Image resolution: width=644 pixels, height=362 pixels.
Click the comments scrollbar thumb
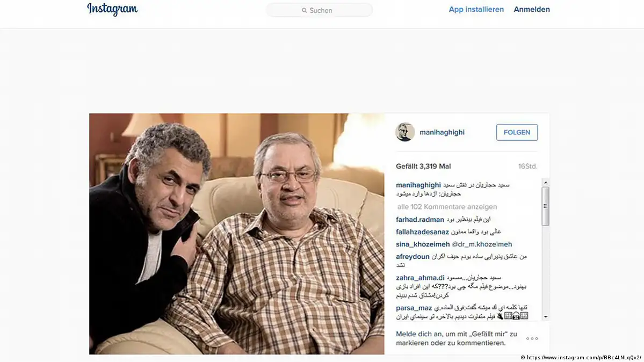point(545,206)
